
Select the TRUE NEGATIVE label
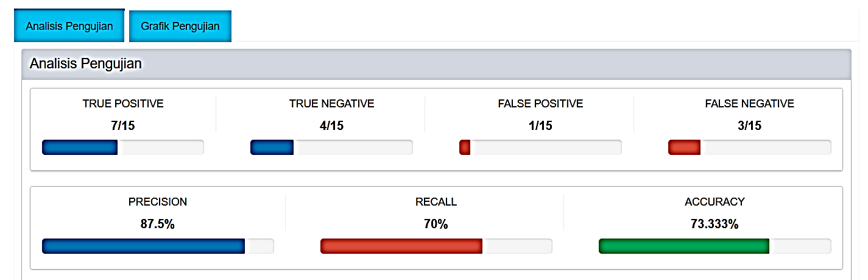[x=331, y=104]
